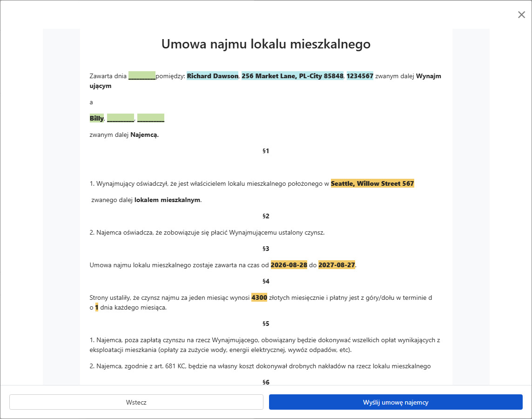Click Wyślij umowę najemcy button

pos(396,402)
